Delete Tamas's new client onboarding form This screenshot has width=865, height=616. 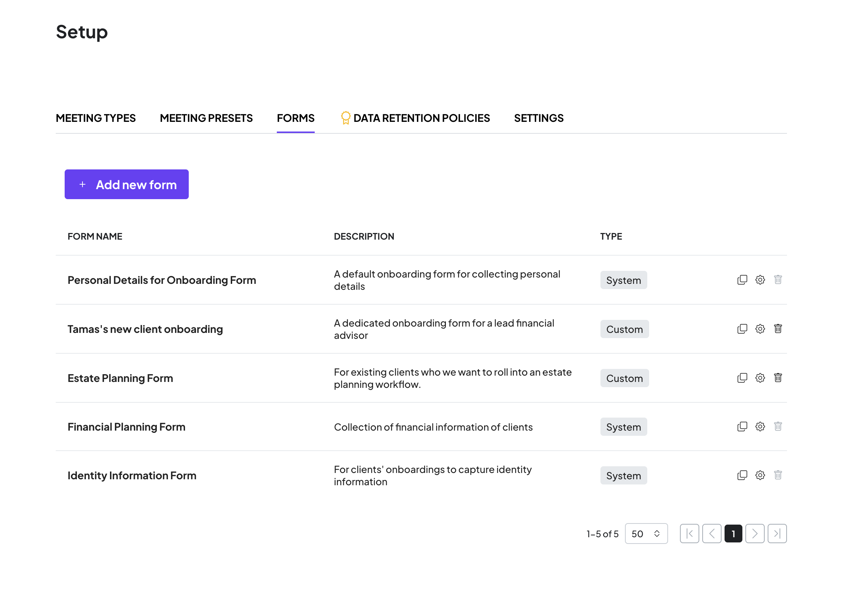(778, 329)
